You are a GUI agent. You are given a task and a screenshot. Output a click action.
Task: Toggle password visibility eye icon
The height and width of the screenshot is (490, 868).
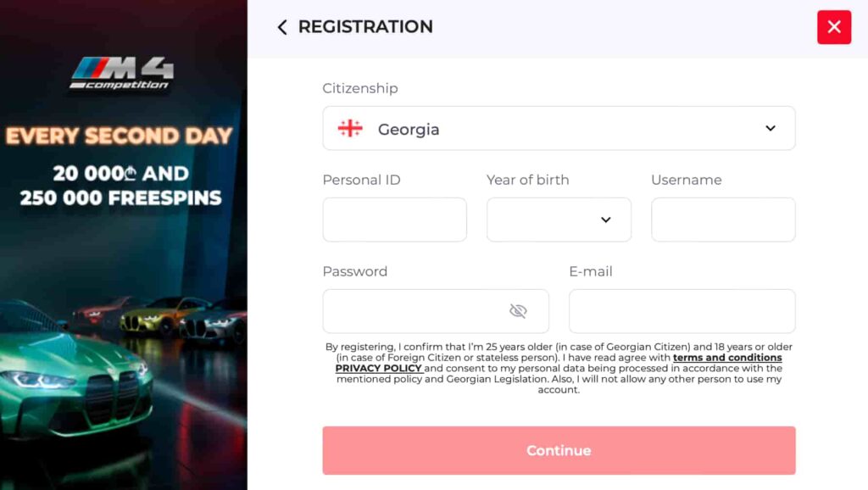[518, 311]
